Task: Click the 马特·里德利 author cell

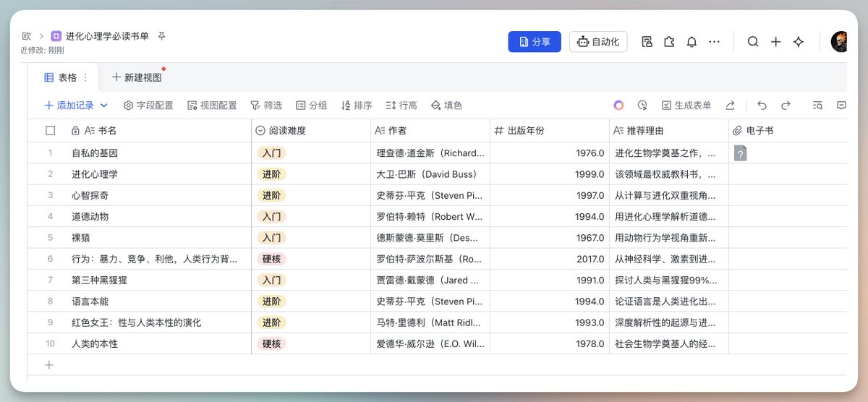Action: point(430,322)
